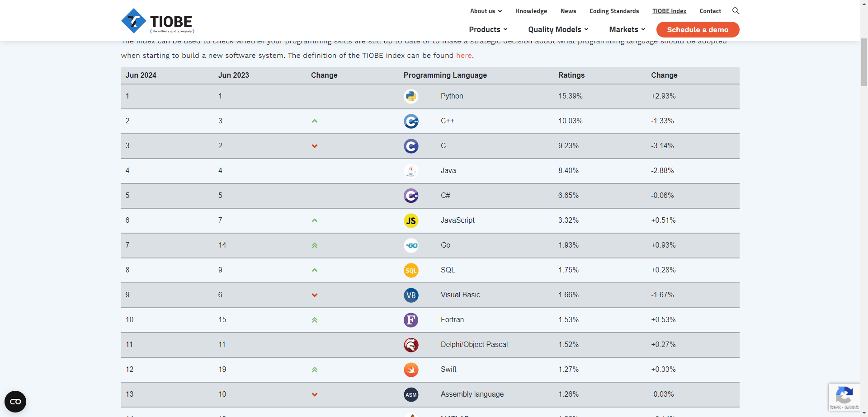
Task: Open the Quality Models dropdown
Action: click(558, 29)
